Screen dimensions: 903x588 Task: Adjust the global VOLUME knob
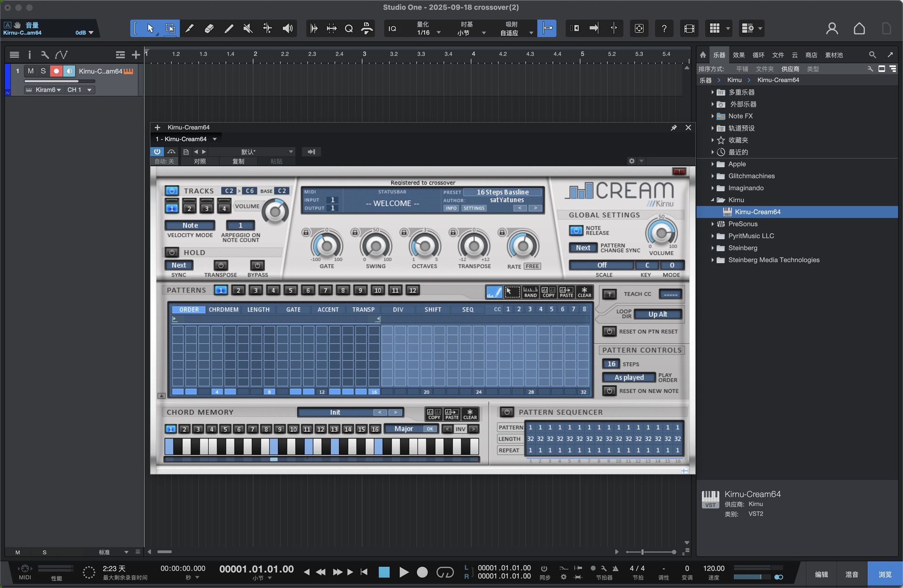(661, 232)
